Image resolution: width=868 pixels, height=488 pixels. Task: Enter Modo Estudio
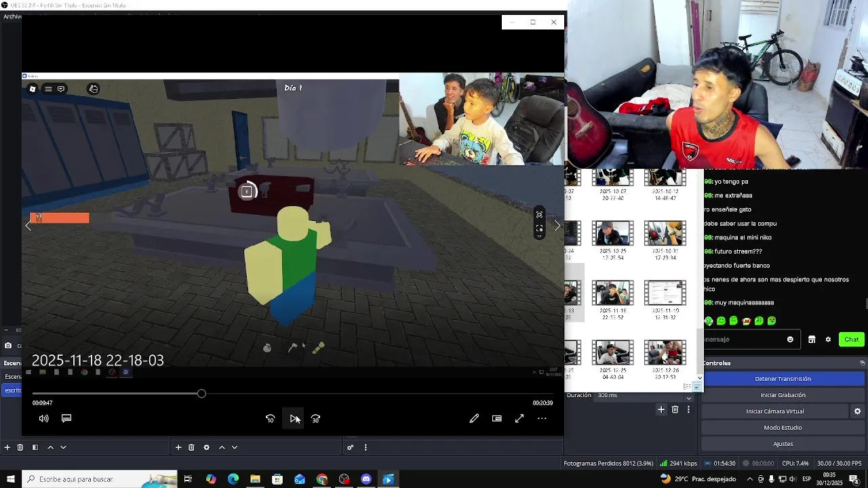tap(783, 428)
